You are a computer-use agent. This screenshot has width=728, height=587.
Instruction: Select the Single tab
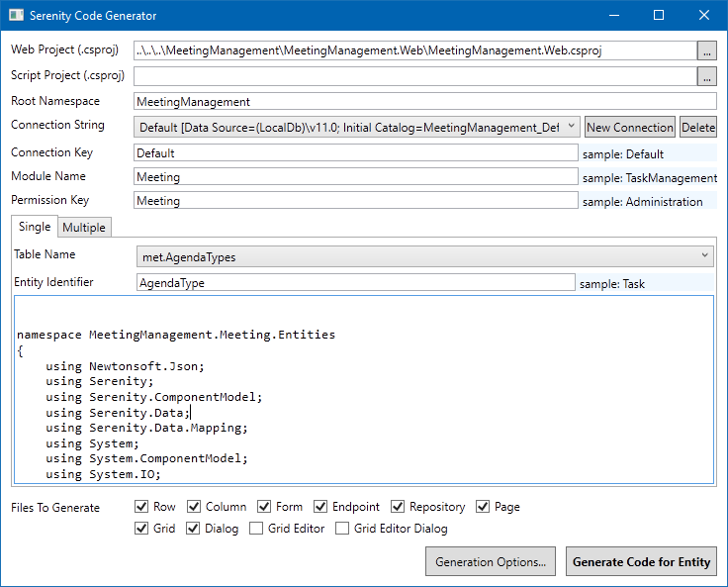pyautogui.click(x=35, y=227)
